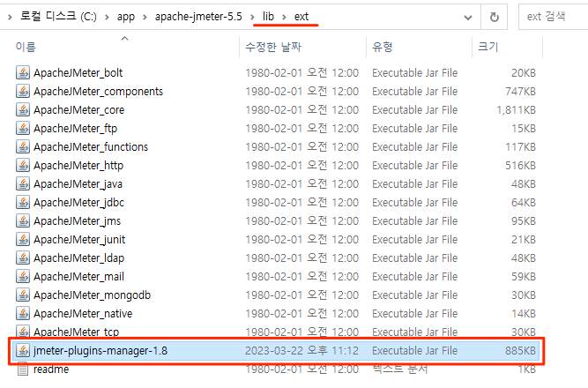This screenshot has height=388, width=588.
Task: Select the file name ApacheJMeter_components
Action: tap(98, 92)
